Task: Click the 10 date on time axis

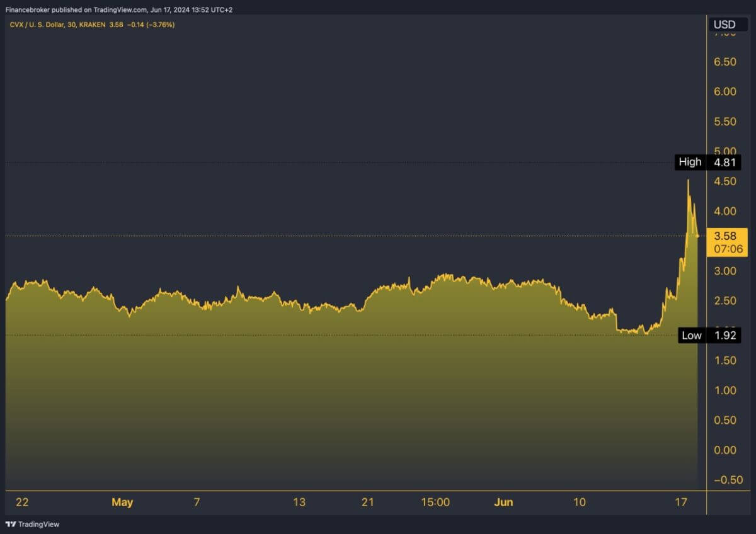Action: point(579,502)
